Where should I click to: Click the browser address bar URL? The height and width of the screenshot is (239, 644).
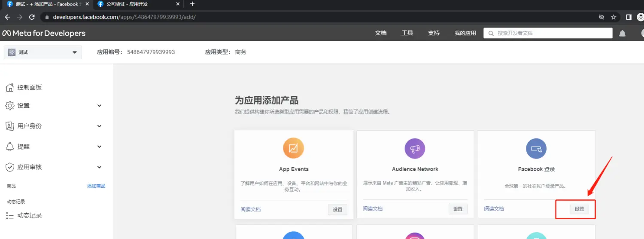pyautogui.click(x=125, y=17)
